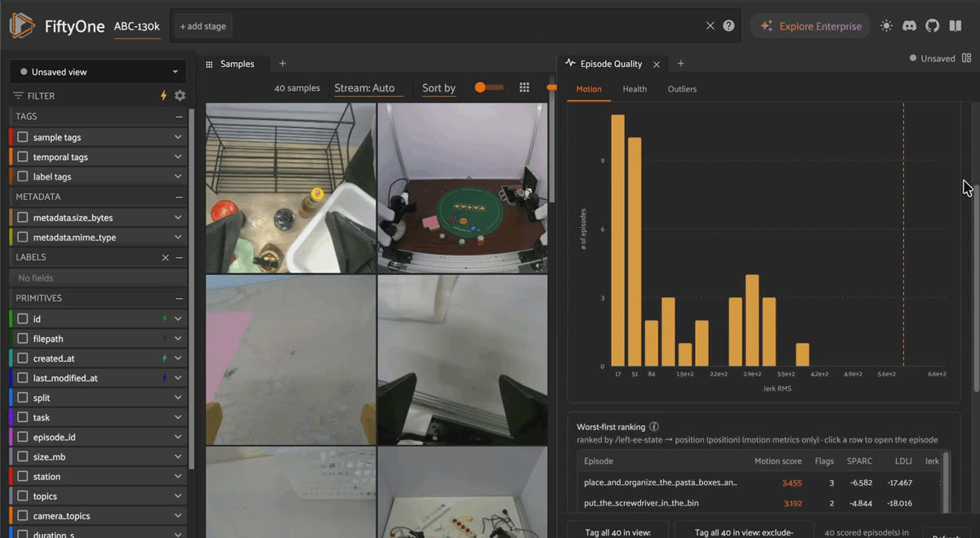This screenshot has width=980, height=538.
Task: Open the grid display options icon
Action: tap(524, 88)
